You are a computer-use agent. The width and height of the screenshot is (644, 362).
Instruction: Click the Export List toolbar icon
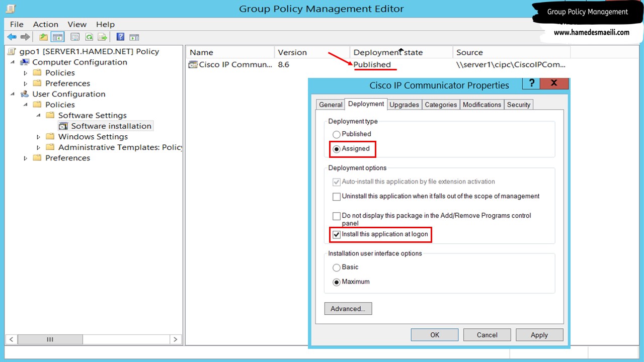click(x=103, y=37)
